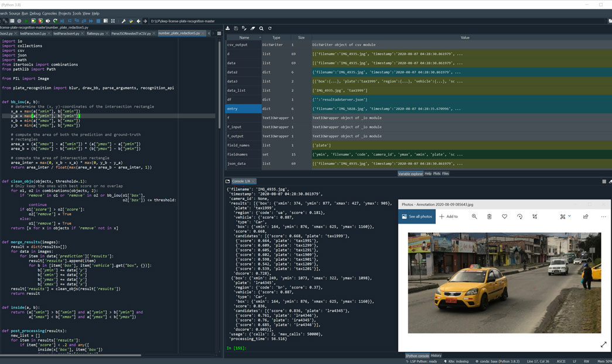Click the taxi photo in the Photos window
The width and height of the screenshot is (612, 364).
click(504, 283)
